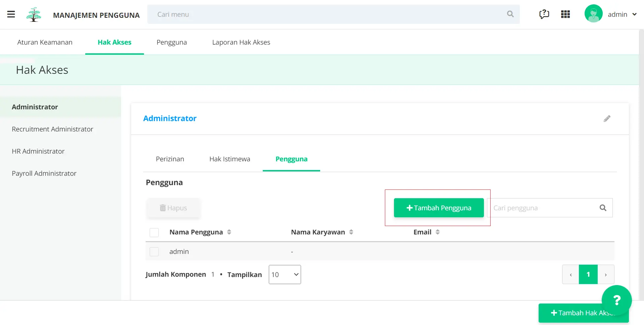Click the Tambah Pengguna button
The width and height of the screenshot is (644, 325).
click(x=439, y=208)
